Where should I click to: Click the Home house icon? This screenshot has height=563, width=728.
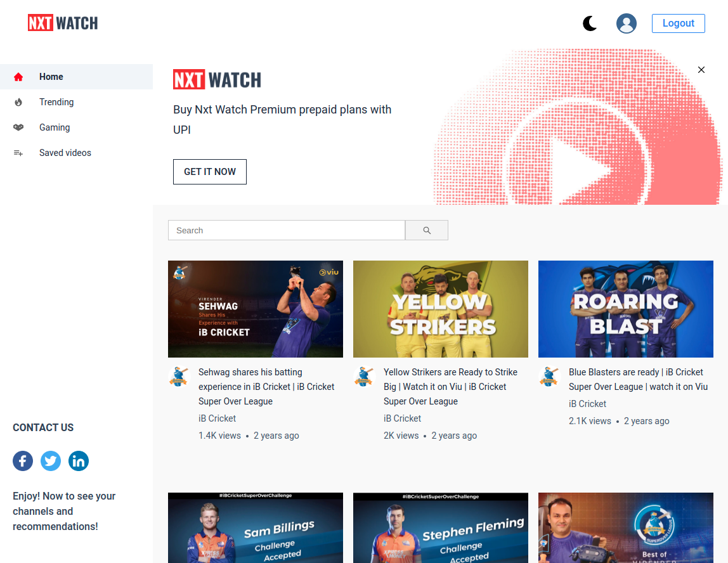(x=18, y=77)
